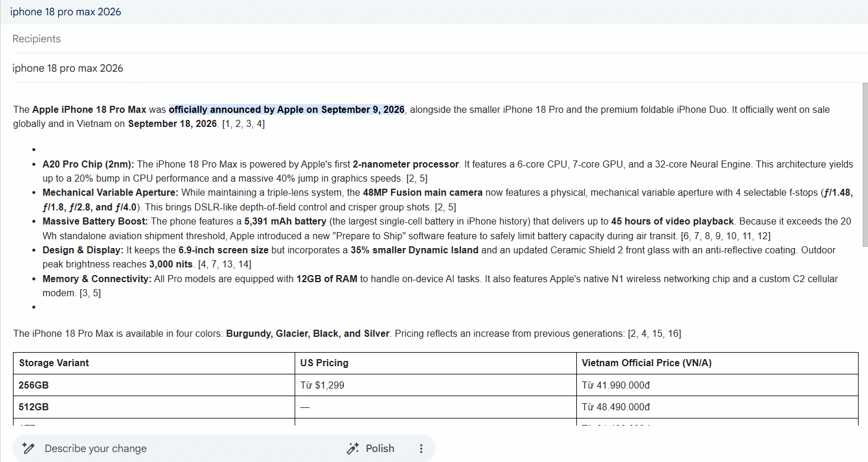Click the bold "48MP Fusion main camera" text
868x462 pixels.
tap(423, 192)
